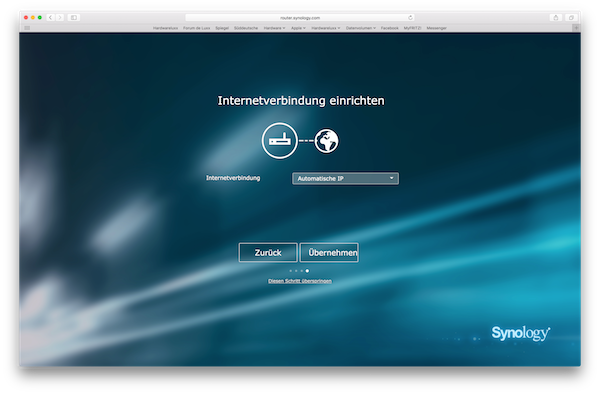Screen dimensions: 600x394
Task: Open the Spiegel bookmark
Action: [222, 28]
